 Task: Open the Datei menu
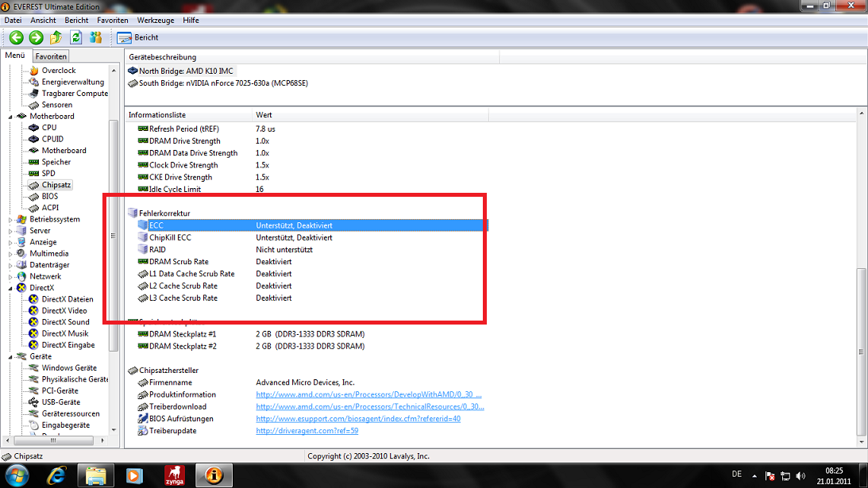(13, 20)
